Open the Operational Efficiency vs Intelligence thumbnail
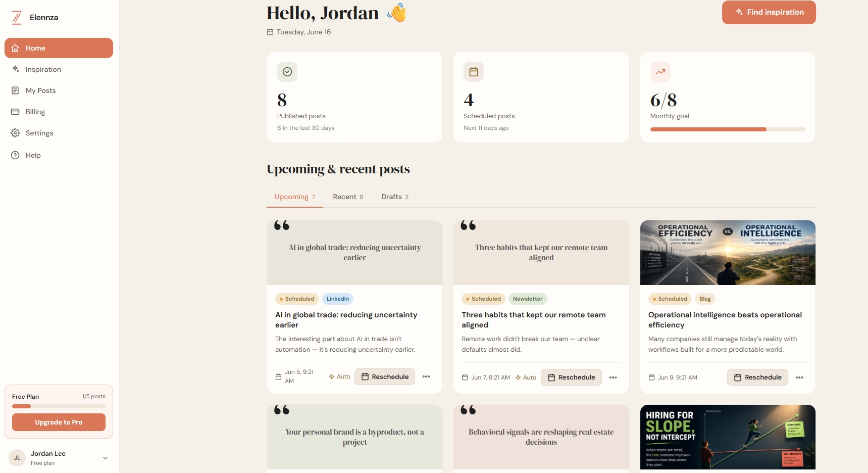Screen dimensions: 868x473 [728, 253]
